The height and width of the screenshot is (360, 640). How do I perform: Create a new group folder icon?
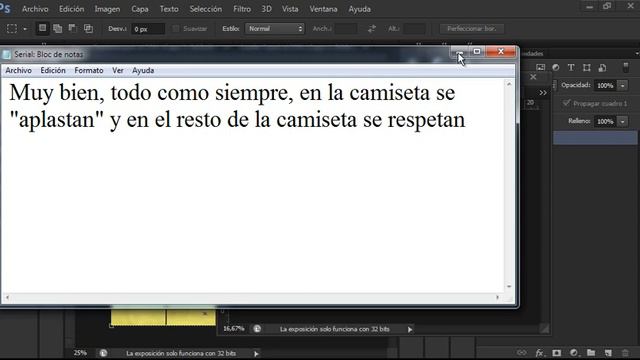591,353
